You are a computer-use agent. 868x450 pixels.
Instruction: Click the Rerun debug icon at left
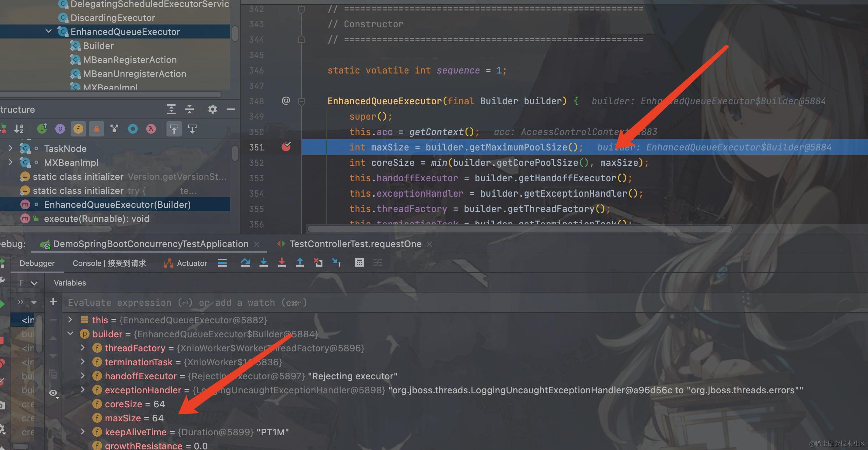pos(2,263)
